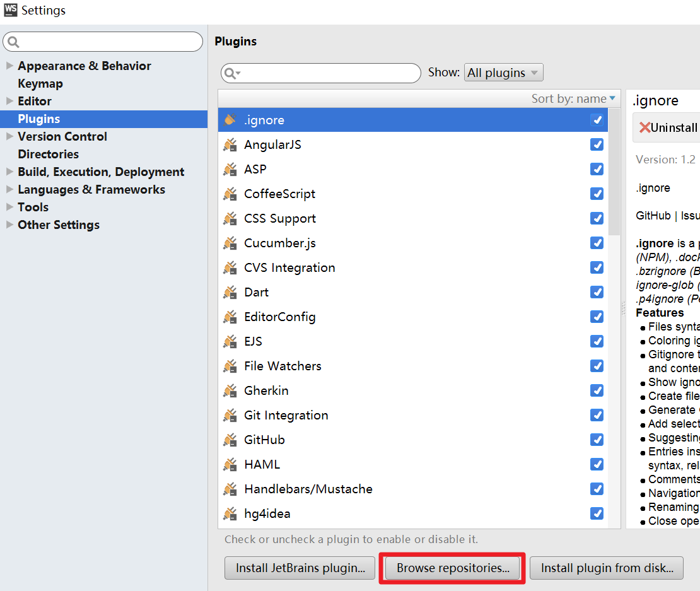Uncheck CSS Support plugin
This screenshot has height=591, width=700.
coord(597,218)
